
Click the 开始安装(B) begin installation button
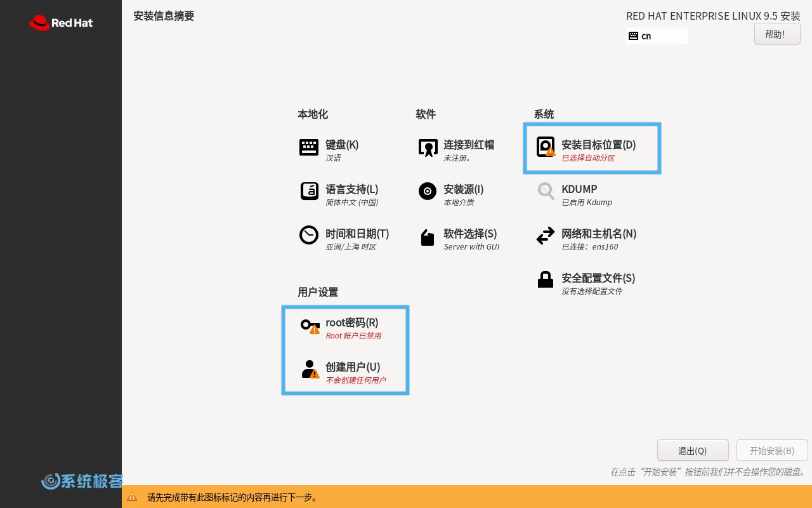pos(772,451)
